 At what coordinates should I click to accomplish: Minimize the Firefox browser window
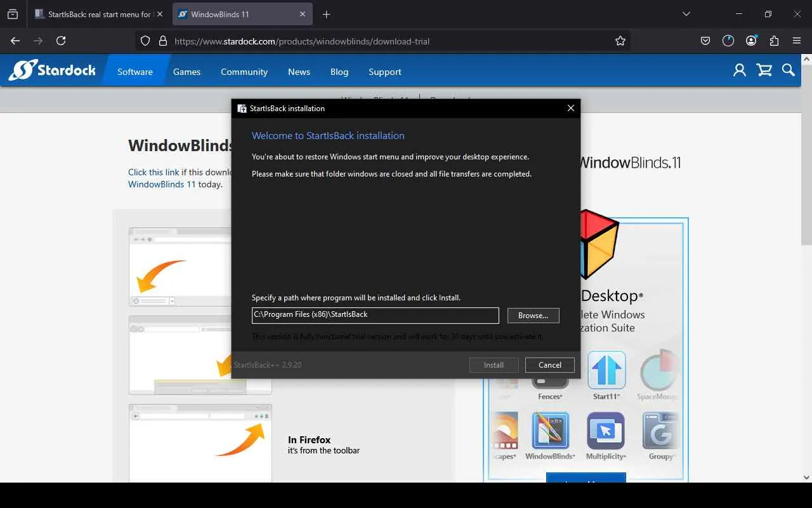[739, 14]
